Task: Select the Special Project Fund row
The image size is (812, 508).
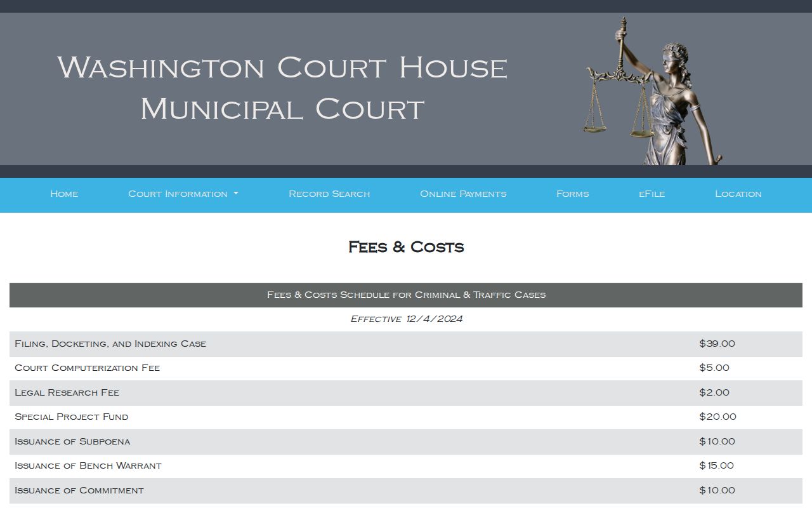Action: point(406,417)
